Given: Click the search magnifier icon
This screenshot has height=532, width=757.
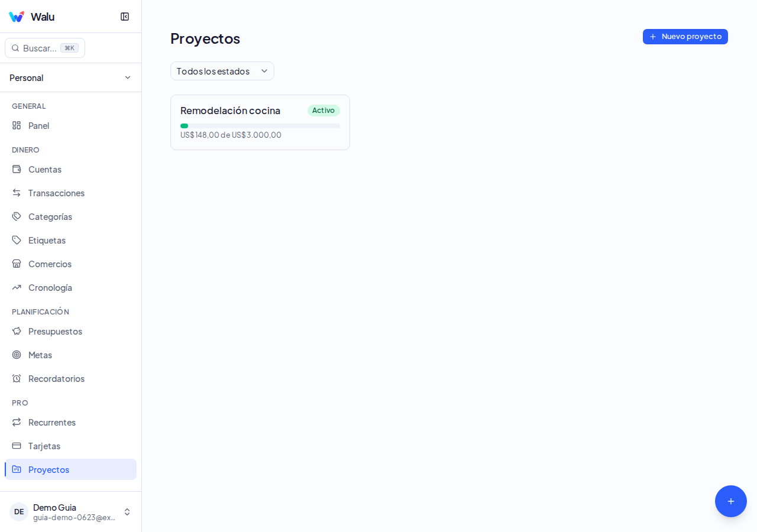Looking at the screenshot, I should point(15,48).
